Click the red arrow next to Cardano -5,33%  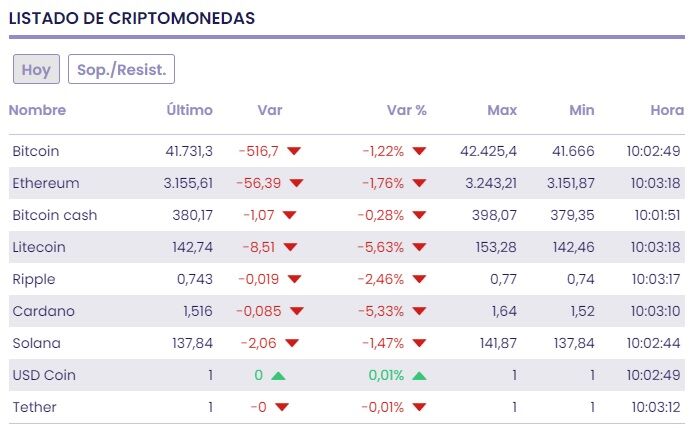pos(419,311)
